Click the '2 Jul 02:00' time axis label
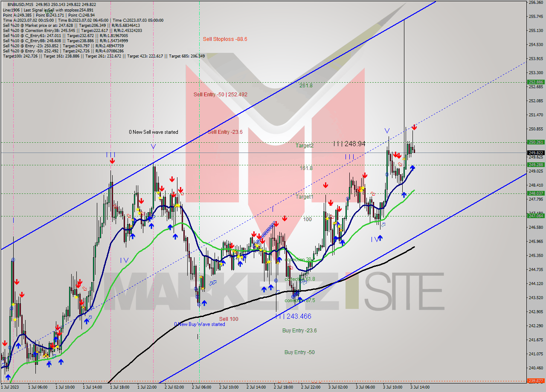Viewport: 546px width, 392px height. pos(174,387)
